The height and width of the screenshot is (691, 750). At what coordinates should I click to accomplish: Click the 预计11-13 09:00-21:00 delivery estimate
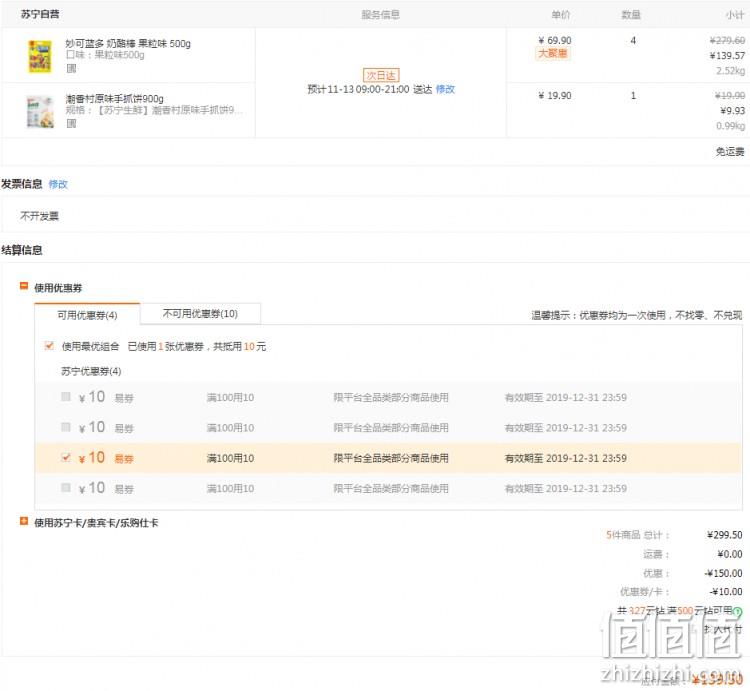click(x=369, y=89)
